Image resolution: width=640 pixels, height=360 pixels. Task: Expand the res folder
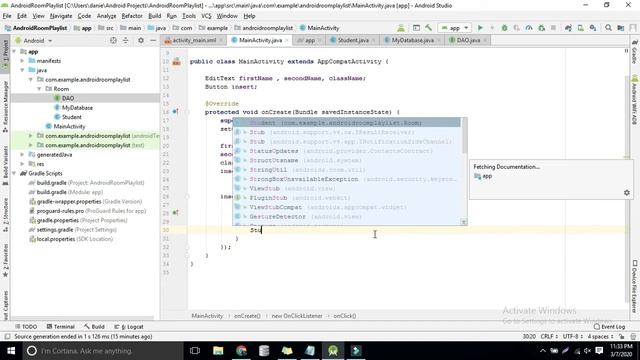tap(22, 164)
